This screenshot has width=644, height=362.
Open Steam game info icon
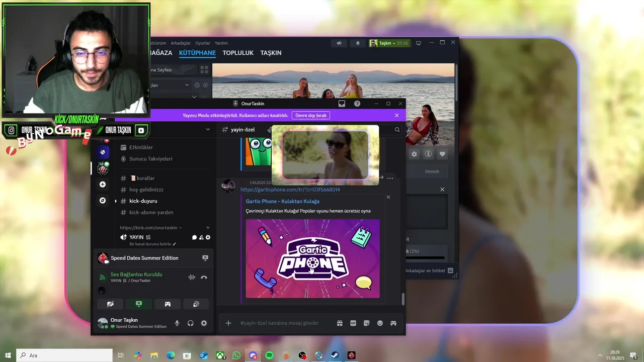pos(428,154)
